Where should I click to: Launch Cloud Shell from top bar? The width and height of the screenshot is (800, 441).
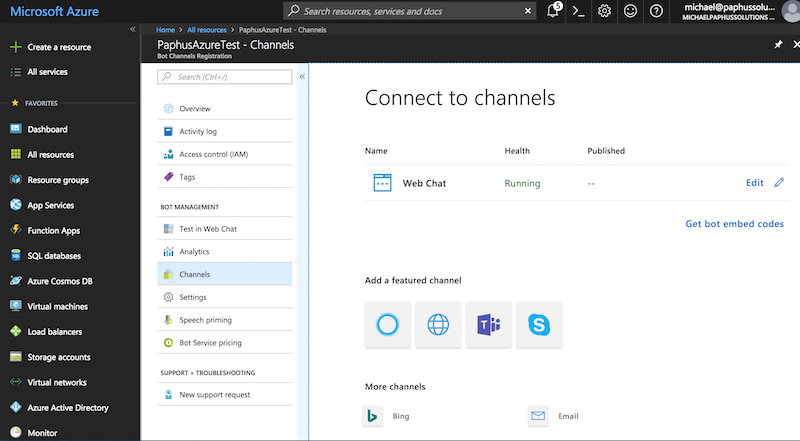pos(579,11)
